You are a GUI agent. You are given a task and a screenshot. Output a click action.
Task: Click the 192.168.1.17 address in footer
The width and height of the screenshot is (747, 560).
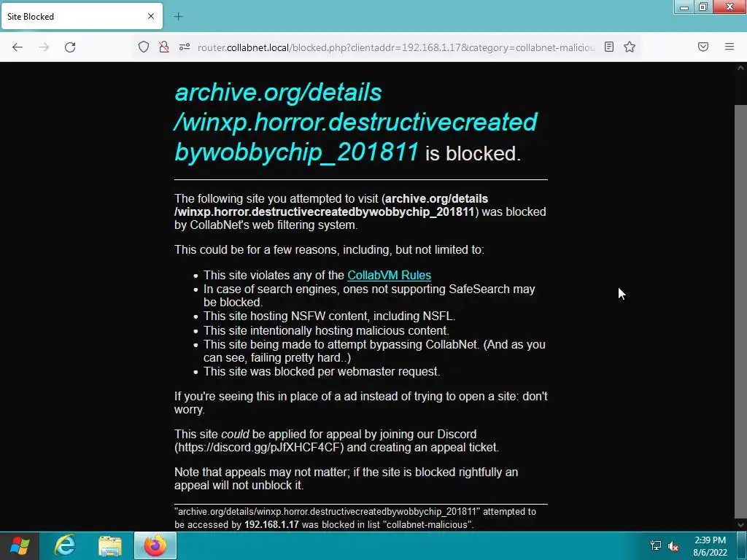point(271,525)
